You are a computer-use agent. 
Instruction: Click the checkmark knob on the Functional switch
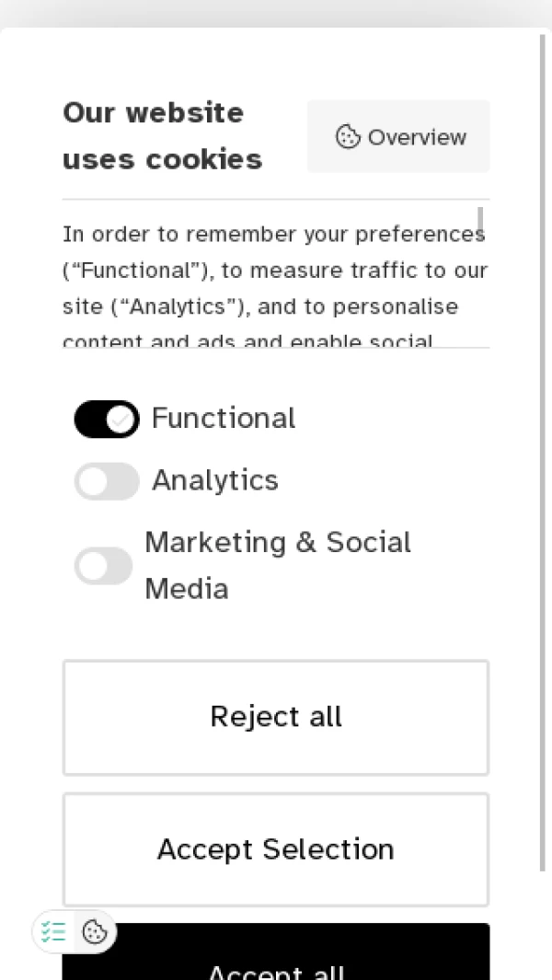tap(121, 420)
